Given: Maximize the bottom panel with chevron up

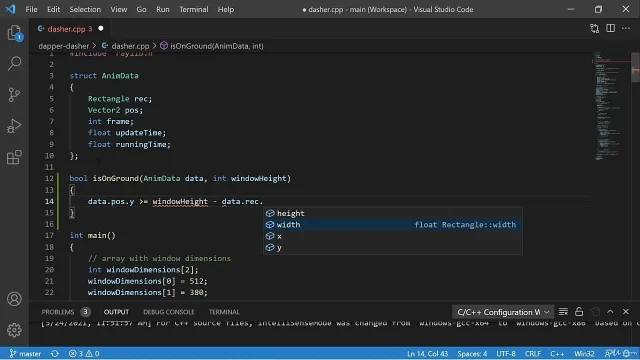Looking at the screenshot, I should pyautogui.click(x=610, y=312).
